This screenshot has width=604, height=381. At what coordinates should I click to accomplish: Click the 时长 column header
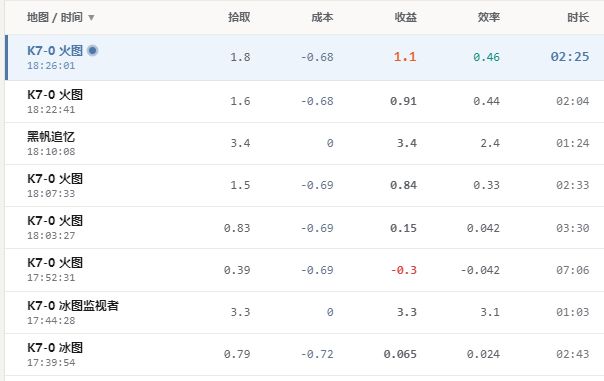[x=578, y=17]
